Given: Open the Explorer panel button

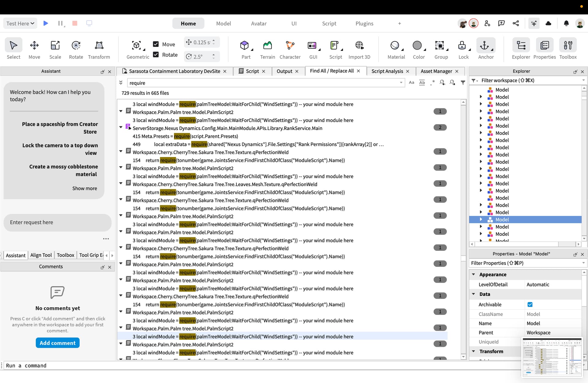Looking at the screenshot, I should pyautogui.click(x=521, y=49).
